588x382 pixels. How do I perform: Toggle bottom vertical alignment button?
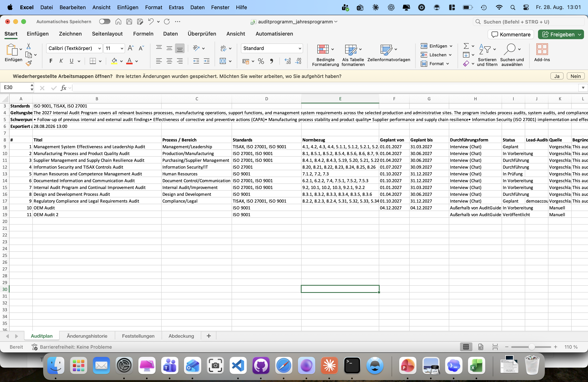coord(180,48)
